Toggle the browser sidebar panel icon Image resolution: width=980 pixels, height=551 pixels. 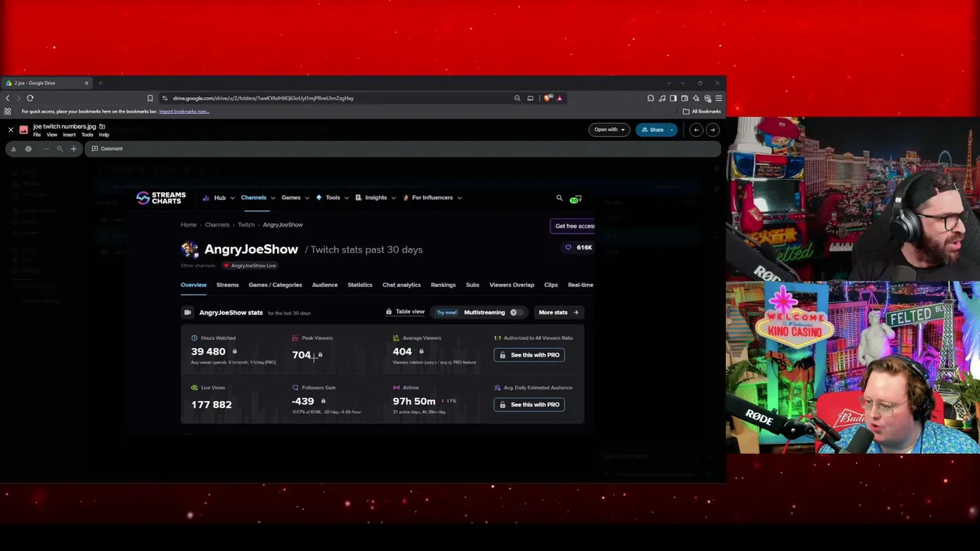click(x=673, y=98)
